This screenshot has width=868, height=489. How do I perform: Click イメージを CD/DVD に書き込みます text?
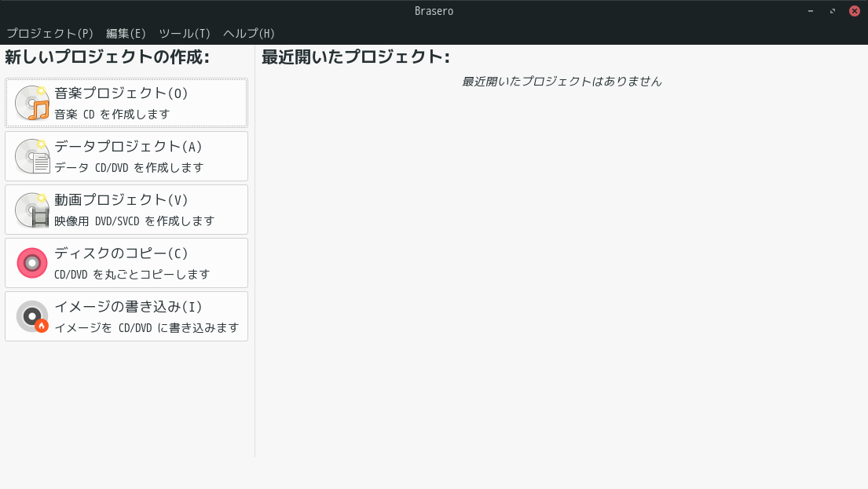point(147,328)
